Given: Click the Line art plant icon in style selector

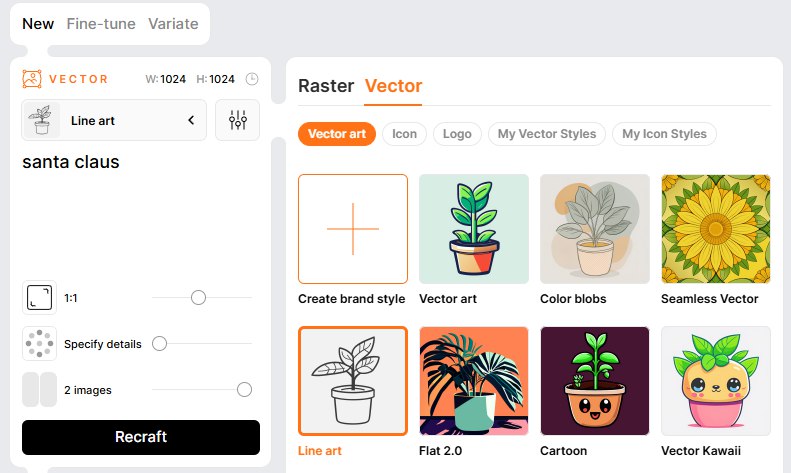Looking at the screenshot, I should coord(41,120).
